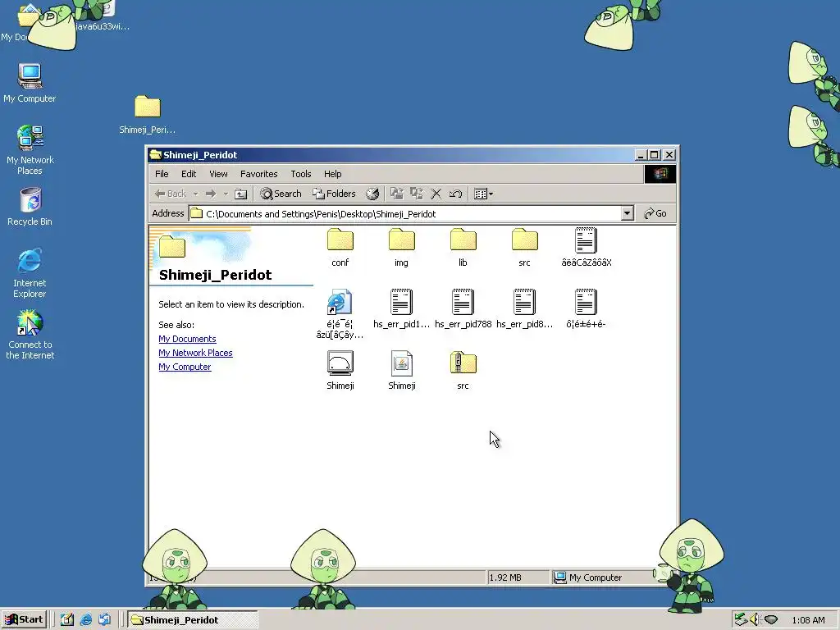
Task: Click the Forward arrow toolbar button
Action: point(211,194)
